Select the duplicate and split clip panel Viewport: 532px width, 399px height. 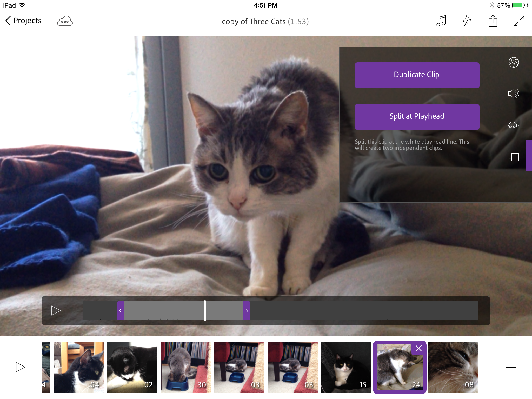[x=514, y=156]
